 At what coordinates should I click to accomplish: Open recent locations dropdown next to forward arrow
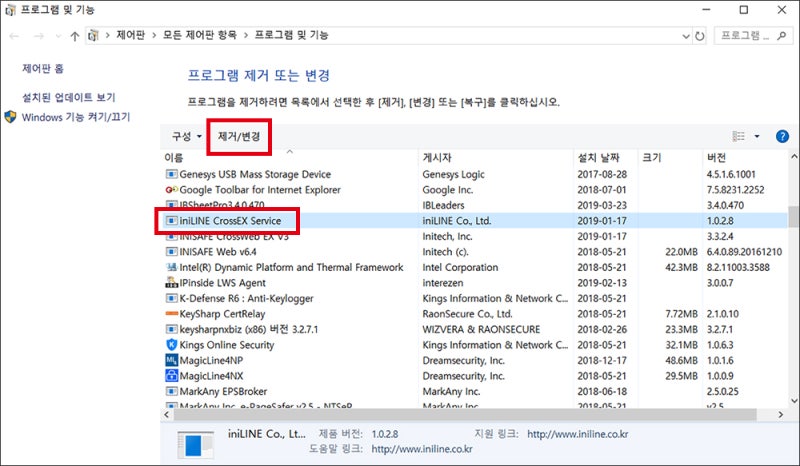[x=58, y=36]
